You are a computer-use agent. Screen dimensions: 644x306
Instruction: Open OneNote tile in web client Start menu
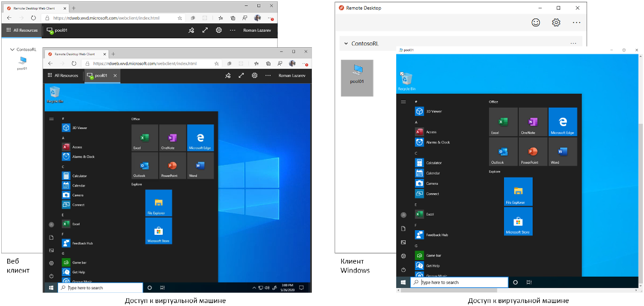click(x=172, y=138)
